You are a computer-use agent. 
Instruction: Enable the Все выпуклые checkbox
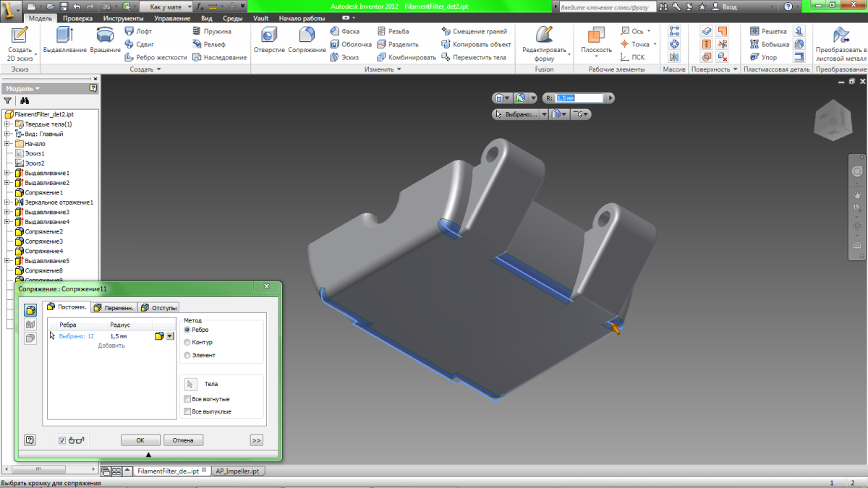(188, 411)
